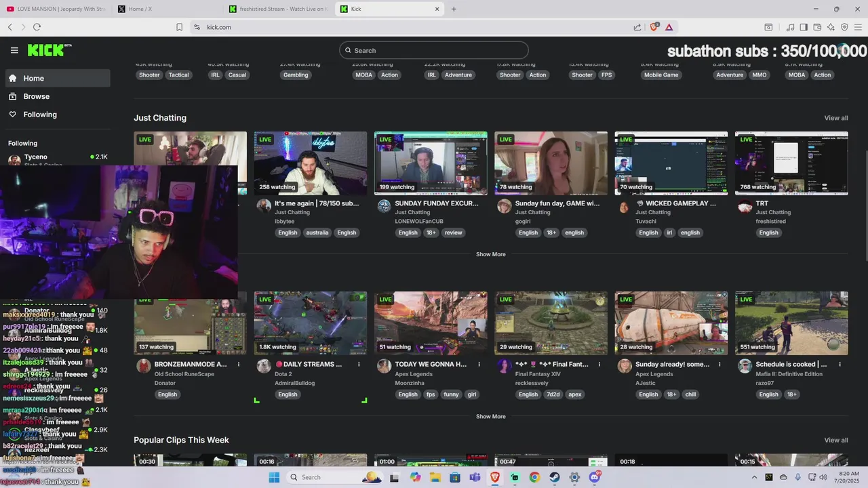The width and height of the screenshot is (868, 488).
Task: Go back with browser back arrow
Action: (10, 27)
